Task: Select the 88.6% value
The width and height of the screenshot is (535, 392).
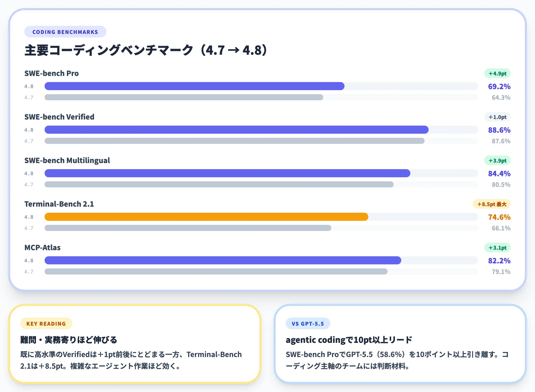Action: coord(499,130)
